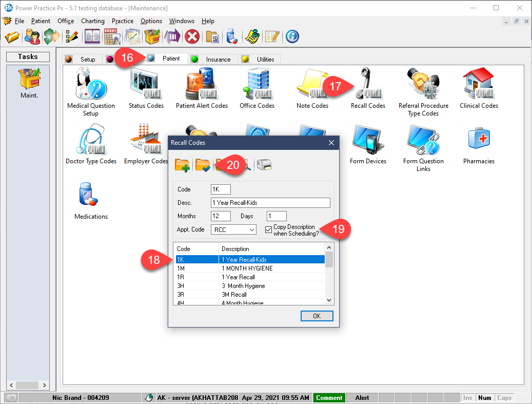Click the checklist with pencil icon

click(72, 36)
